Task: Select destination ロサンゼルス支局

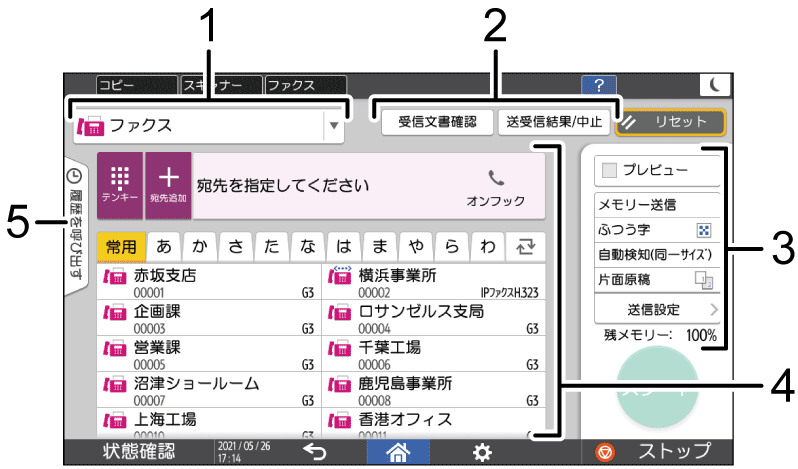Action: point(434,318)
